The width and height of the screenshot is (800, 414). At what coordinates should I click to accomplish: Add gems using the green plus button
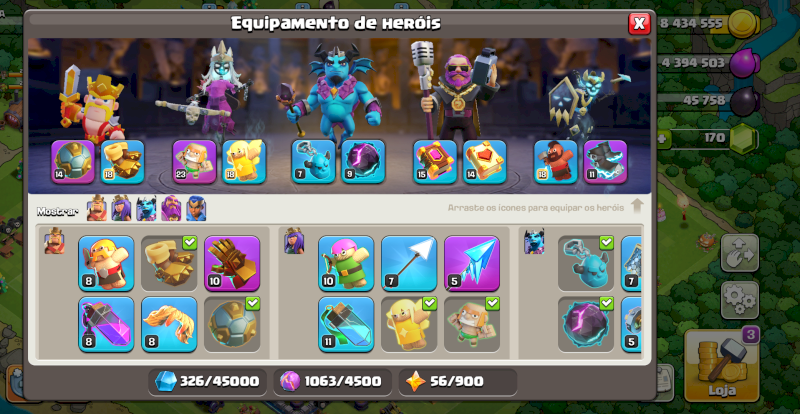pyautogui.click(x=664, y=139)
